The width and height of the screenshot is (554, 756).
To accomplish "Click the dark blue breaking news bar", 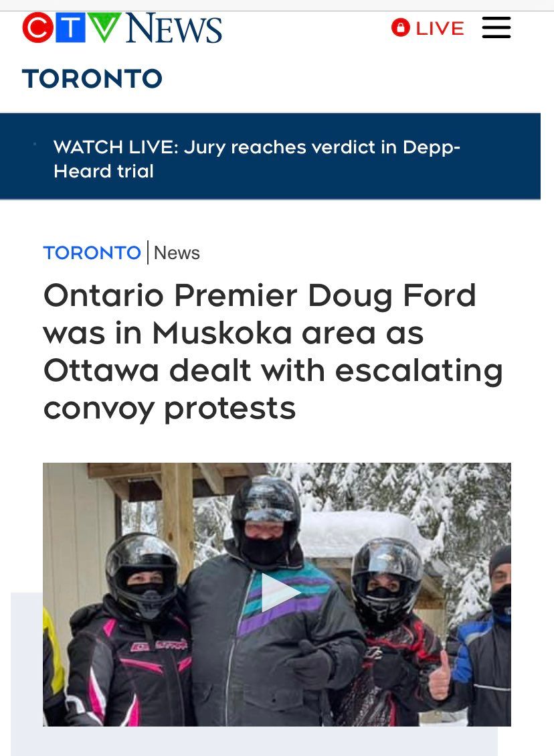I will (x=270, y=156).
